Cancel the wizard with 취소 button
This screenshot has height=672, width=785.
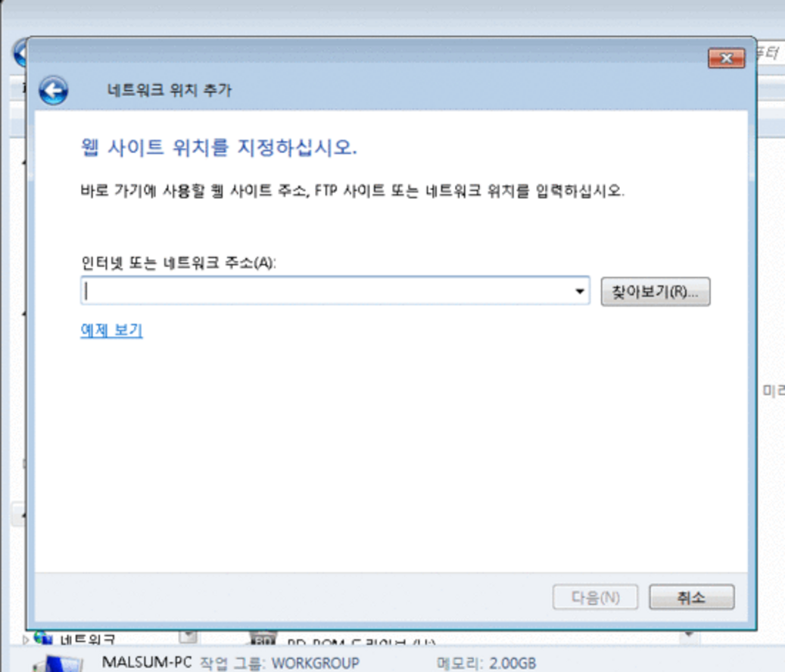tap(691, 597)
